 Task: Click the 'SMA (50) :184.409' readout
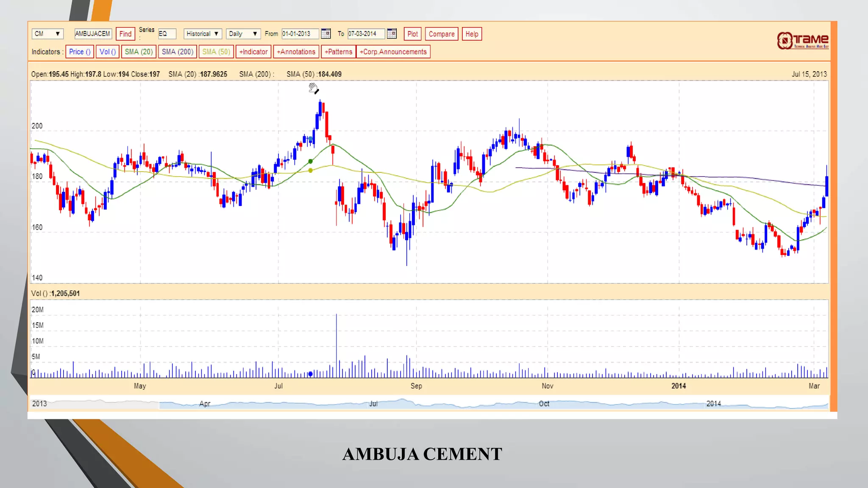click(314, 74)
